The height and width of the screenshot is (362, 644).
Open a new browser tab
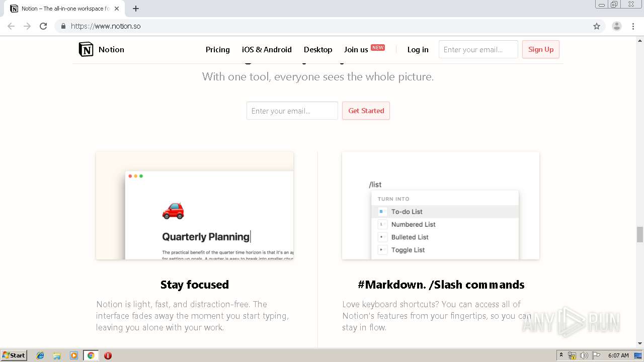coord(136,9)
